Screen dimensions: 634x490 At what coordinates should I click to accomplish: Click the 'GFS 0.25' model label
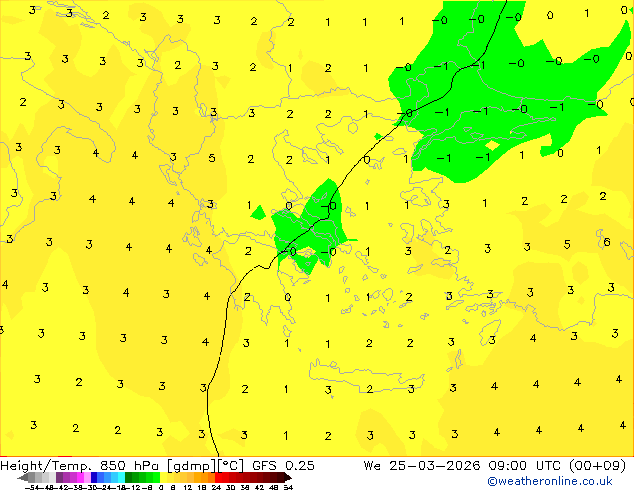pyautogui.click(x=283, y=466)
